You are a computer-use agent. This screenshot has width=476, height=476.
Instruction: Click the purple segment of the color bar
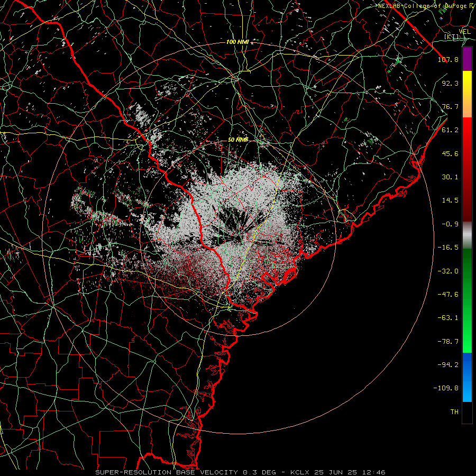467,59
